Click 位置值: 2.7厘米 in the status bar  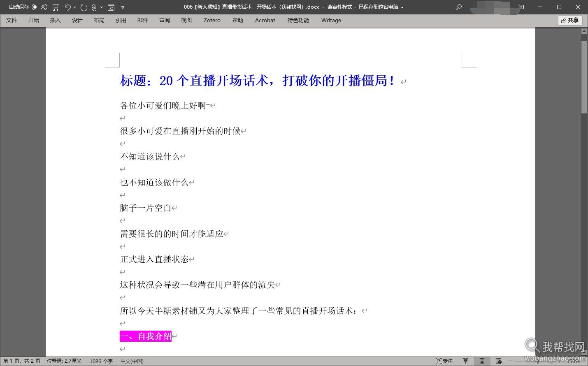coord(64,361)
